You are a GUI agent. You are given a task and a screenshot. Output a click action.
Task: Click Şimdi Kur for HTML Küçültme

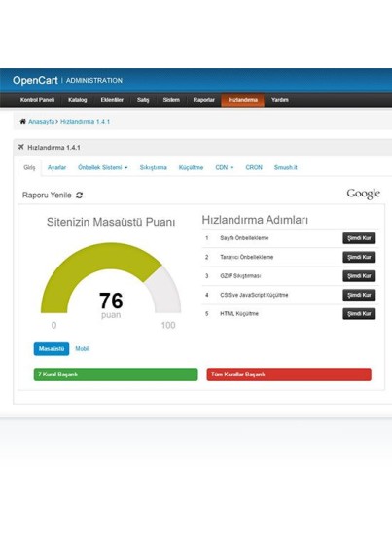click(359, 313)
